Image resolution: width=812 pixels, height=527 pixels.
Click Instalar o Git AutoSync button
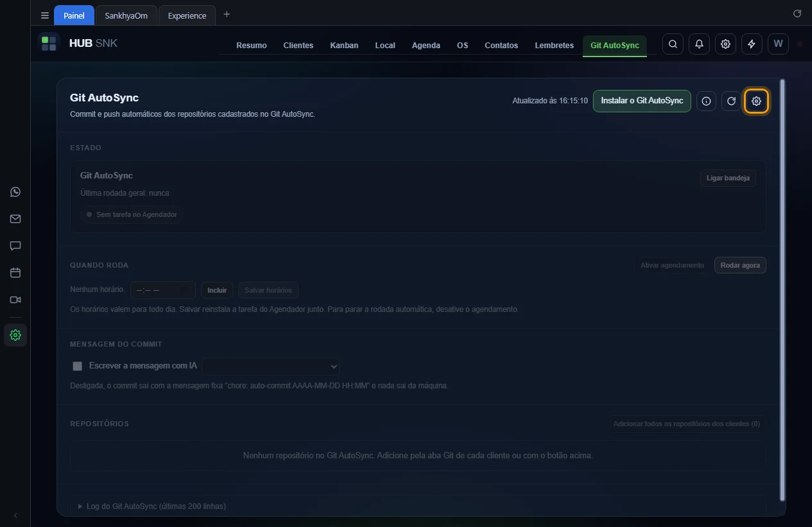pos(642,101)
